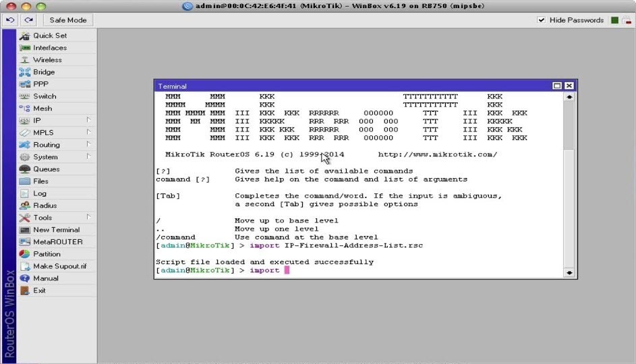
Task: Click 'Script file loaded and executed successfully' line
Action: 265,262
